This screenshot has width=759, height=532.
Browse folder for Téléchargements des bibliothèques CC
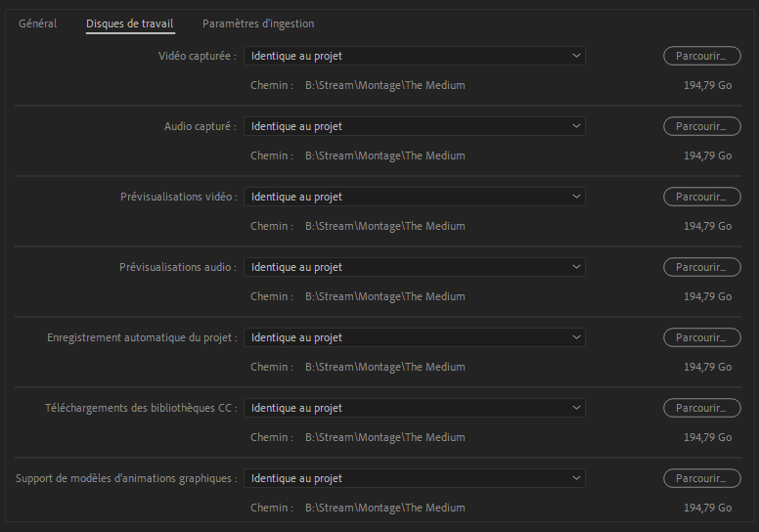(x=702, y=408)
